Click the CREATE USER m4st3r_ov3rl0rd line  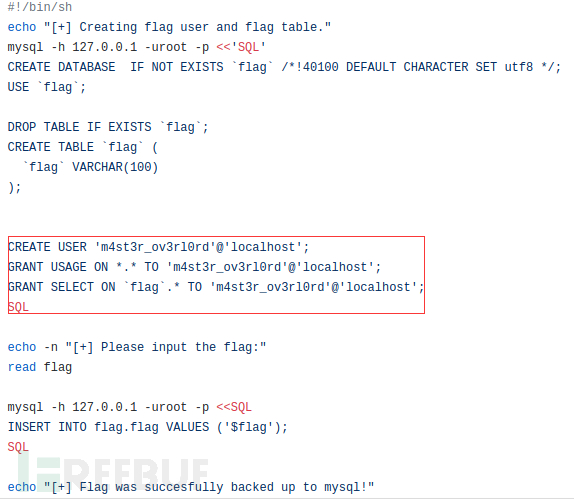tap(159, 247)
